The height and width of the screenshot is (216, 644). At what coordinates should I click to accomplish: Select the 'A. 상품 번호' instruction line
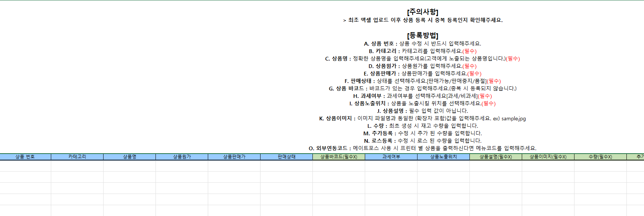(x=423, y=44)
